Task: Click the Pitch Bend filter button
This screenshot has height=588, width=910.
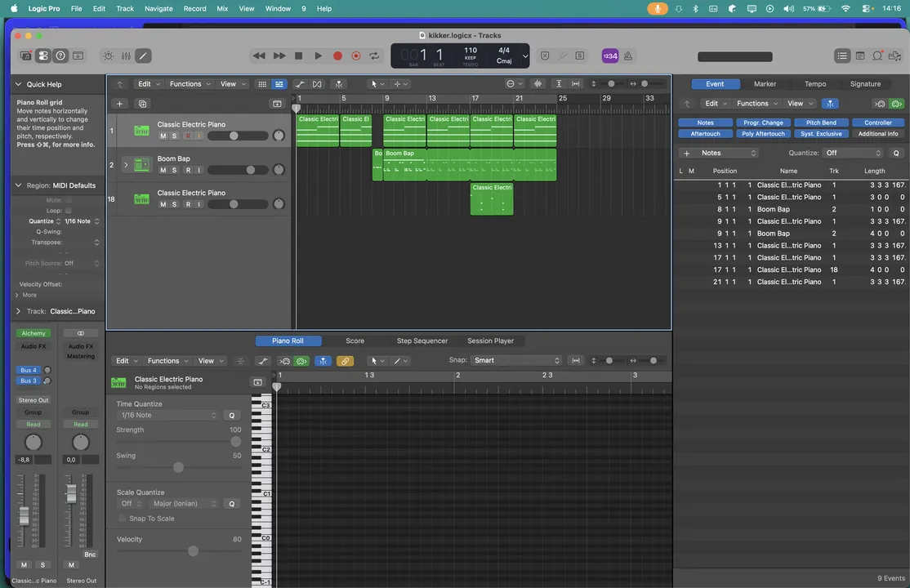Action: [821, 122]
